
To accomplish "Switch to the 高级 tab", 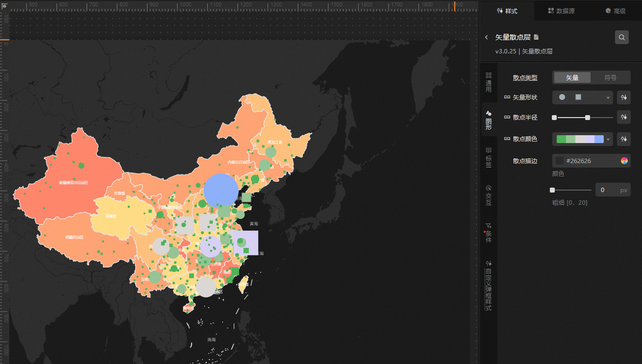I will [615, 11].
